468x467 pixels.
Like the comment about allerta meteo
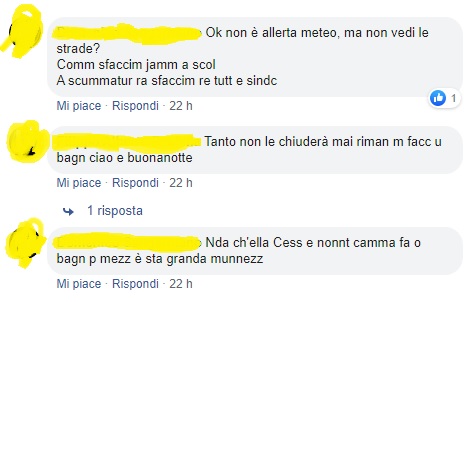pyautogui.click(x=79, y=106)
